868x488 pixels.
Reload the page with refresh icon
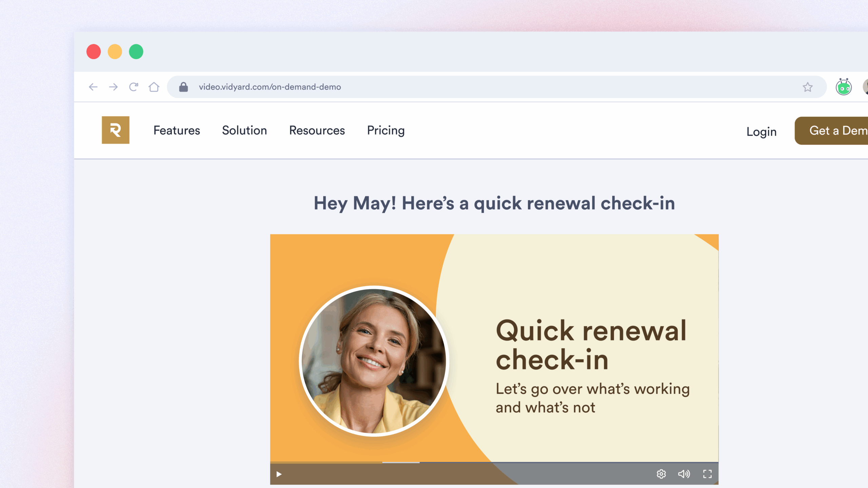[x=134, y=87]
